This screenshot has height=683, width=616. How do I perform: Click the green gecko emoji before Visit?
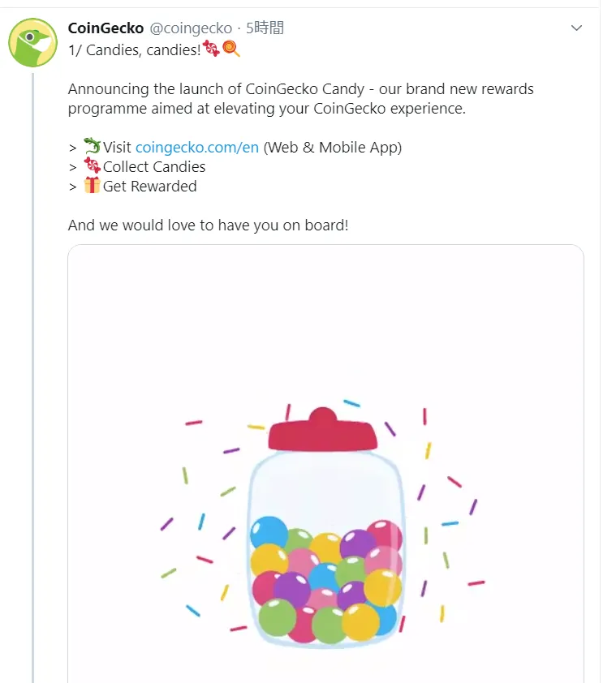pos(92,146)
